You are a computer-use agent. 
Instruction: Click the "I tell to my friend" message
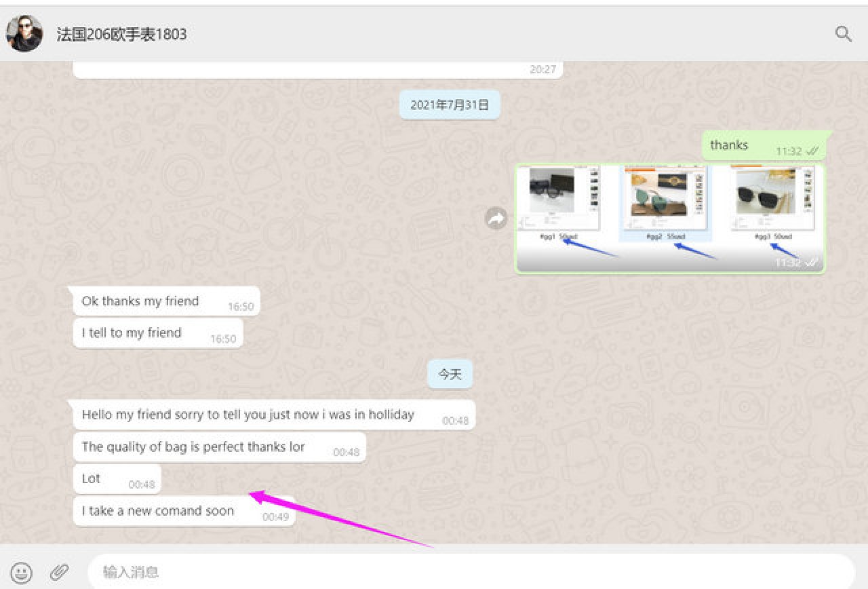pyautogui.click(x=132, y=333)
